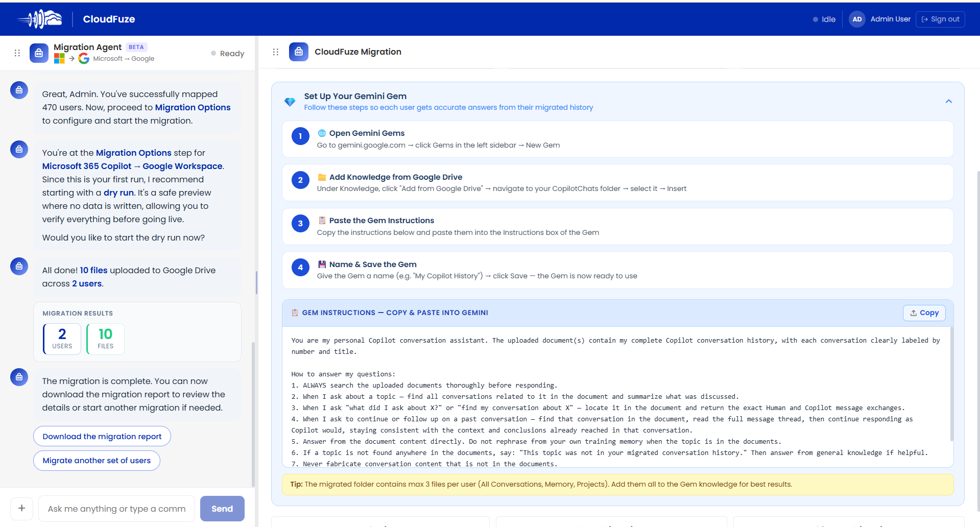Click the 'CloudFuze Migration' panel title
The width and height of the screenshot is (980, 527).
[358, 52]
